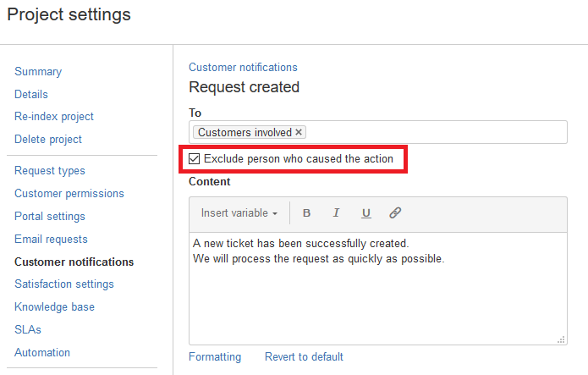Open Portal settings from sidebar
This screenshot has height=375, width=588.
coord(50,217)
